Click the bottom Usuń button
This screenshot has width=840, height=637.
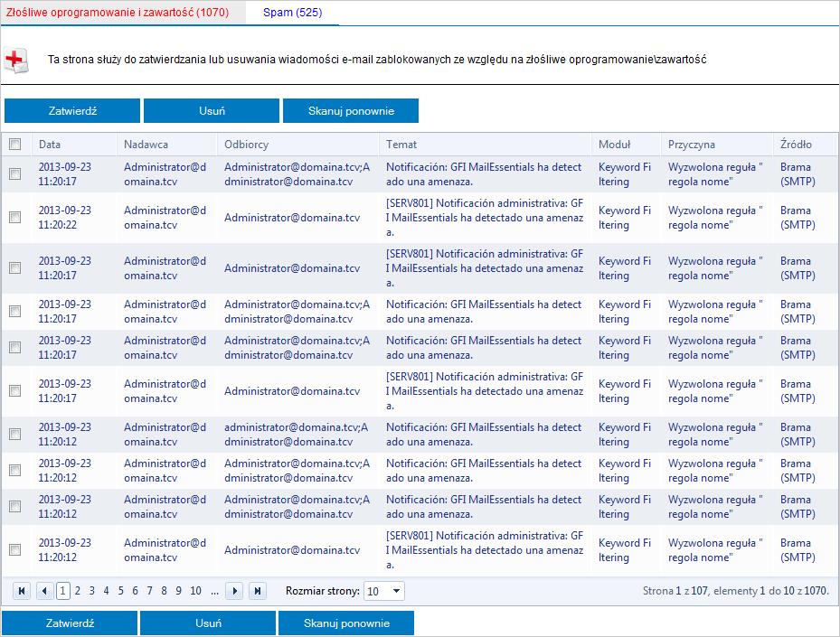tap(208, 623)
